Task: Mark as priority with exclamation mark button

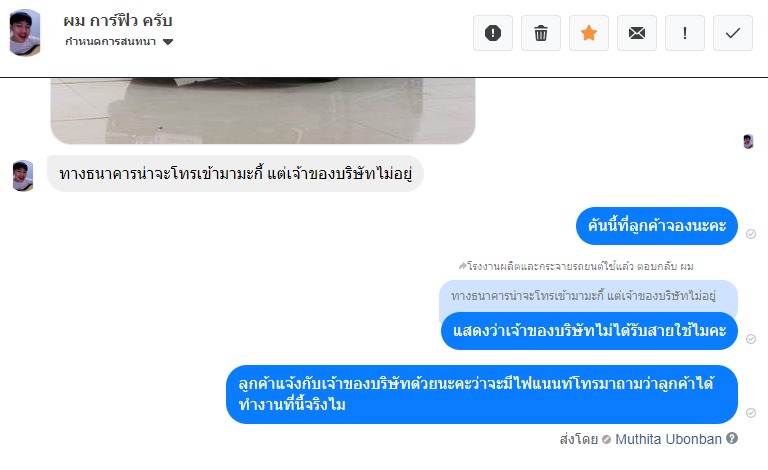Action: tap(685, 33)
